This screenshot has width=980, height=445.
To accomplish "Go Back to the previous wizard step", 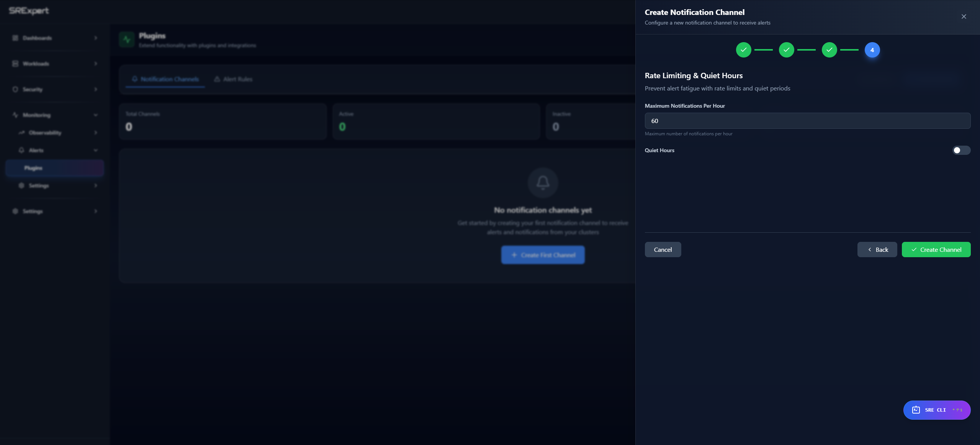I will click(x=877, y=249).
